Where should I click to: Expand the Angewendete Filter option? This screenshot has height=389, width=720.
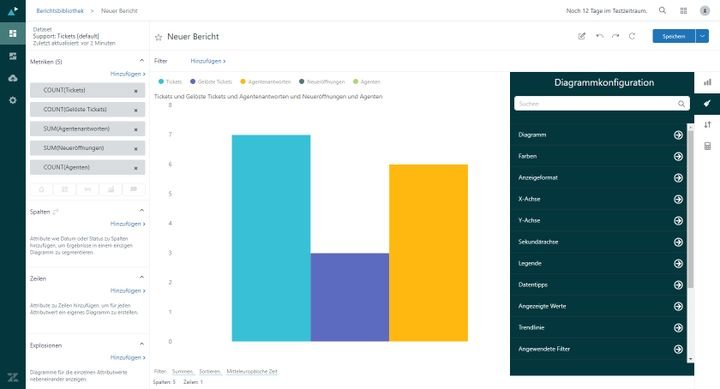coord(678,349)
